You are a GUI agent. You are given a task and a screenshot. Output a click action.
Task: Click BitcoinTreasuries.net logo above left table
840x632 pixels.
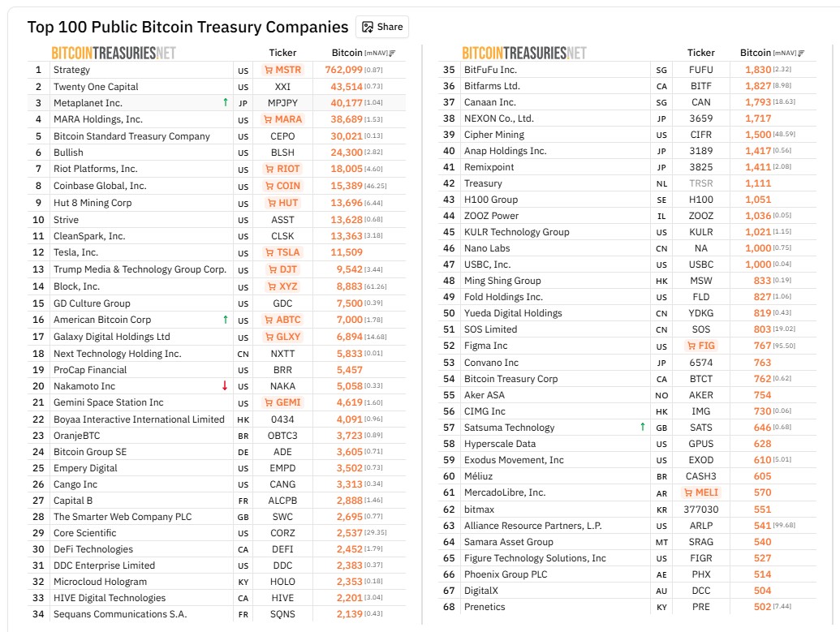113,54
